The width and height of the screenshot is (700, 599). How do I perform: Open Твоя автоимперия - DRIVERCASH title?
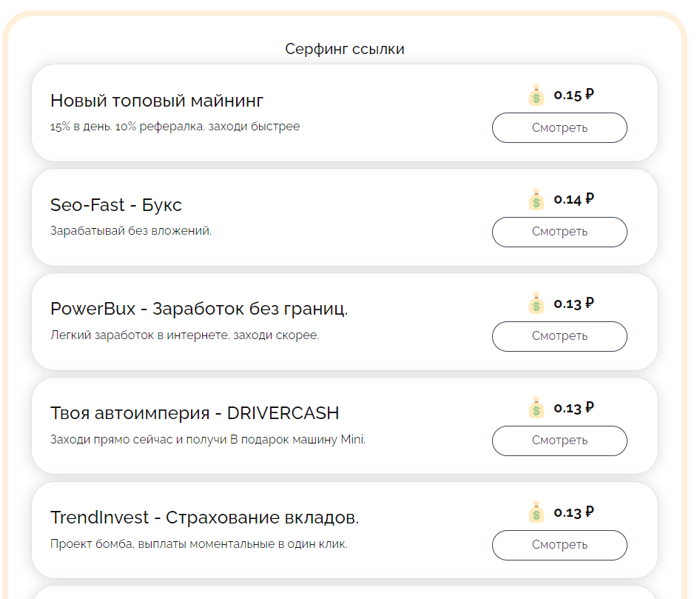[x=195, y=414]
